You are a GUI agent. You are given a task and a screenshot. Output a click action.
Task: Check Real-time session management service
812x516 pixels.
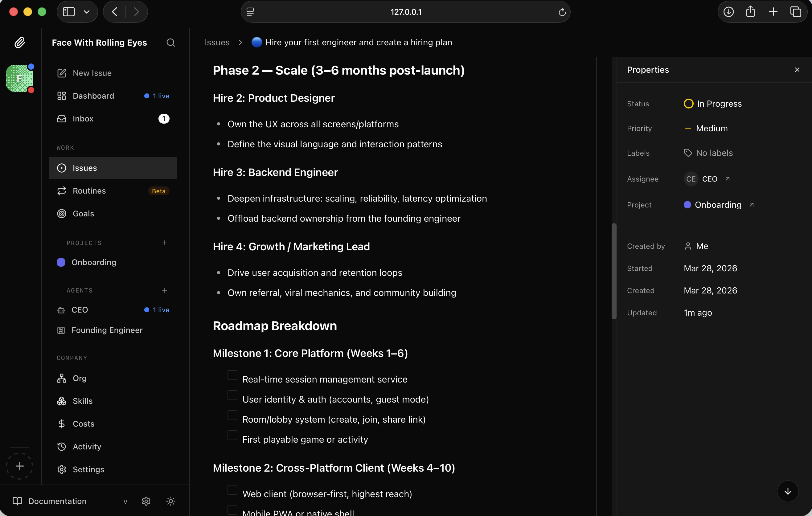click(x=232, y=375)
